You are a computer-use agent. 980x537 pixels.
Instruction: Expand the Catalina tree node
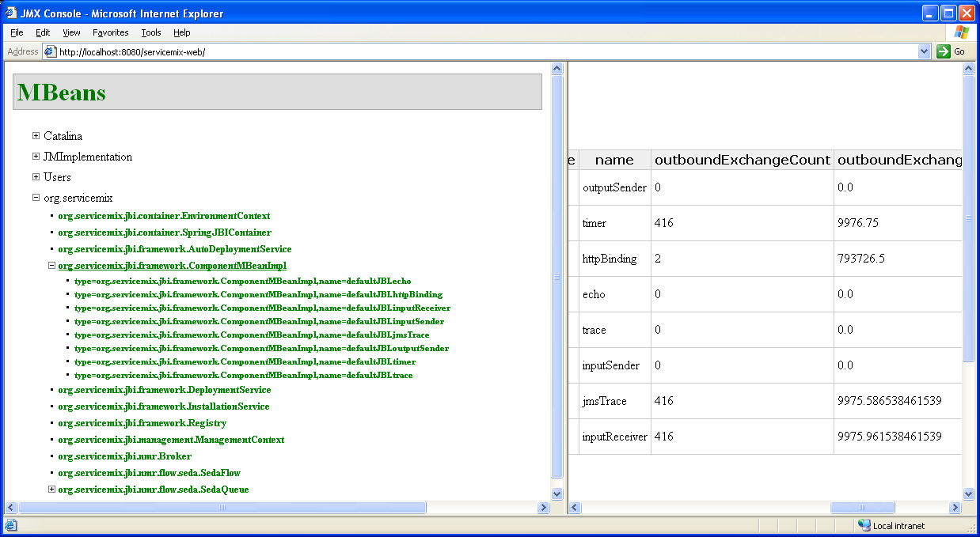[36, 136]
